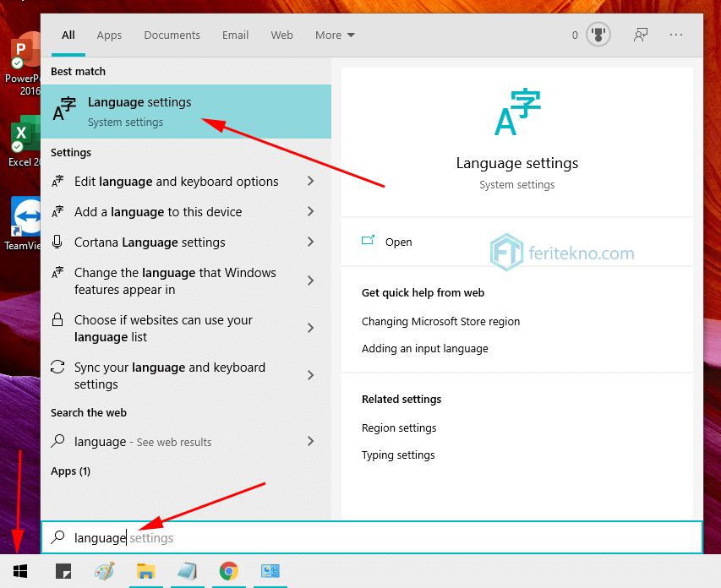Click the lock icon for websites language
This screenshot has width=721, height=588.
point(57,319)
